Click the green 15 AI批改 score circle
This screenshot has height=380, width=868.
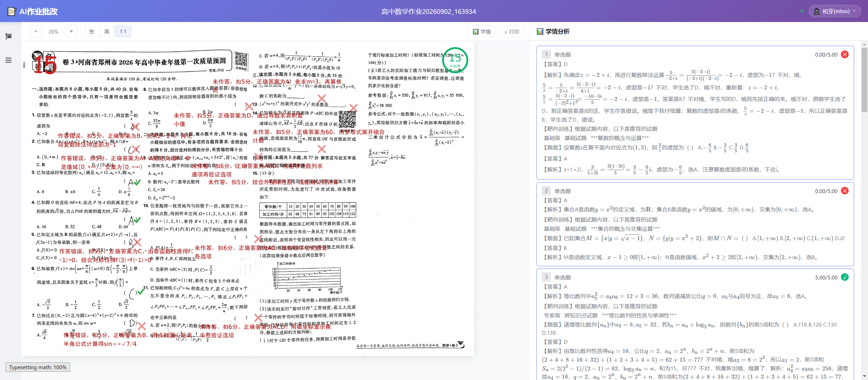(455, 60)
